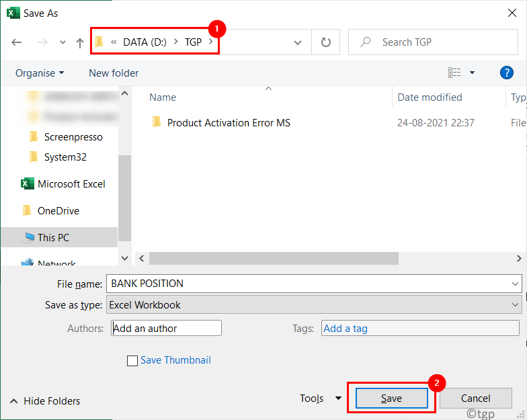Go up one folder level
The image size is (527, 420).
tap(79, 43)
